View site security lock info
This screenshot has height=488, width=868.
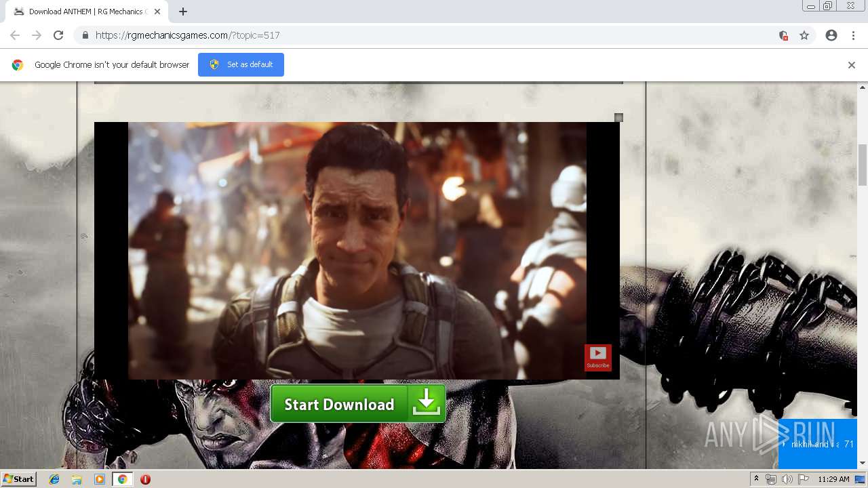tap(85, 35)
